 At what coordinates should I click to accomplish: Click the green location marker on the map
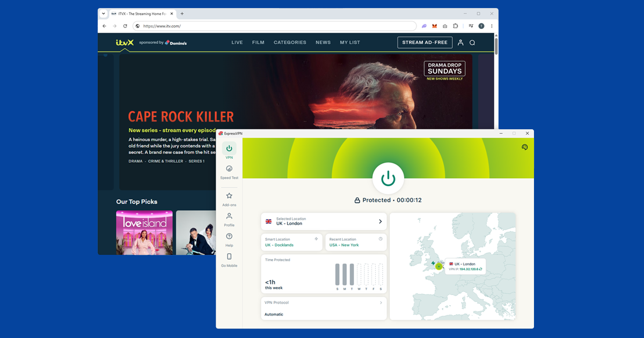coord(438,266)
